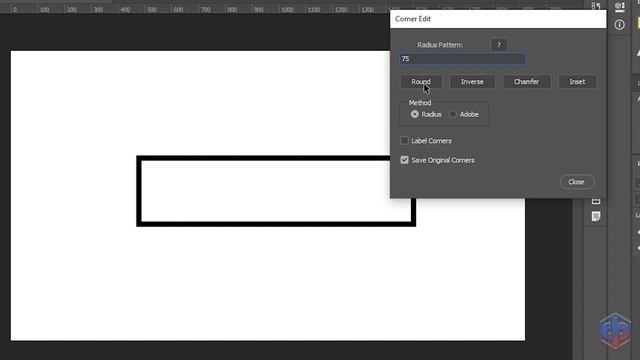Uncheck Save Original Corners

(x=404, y=160)
